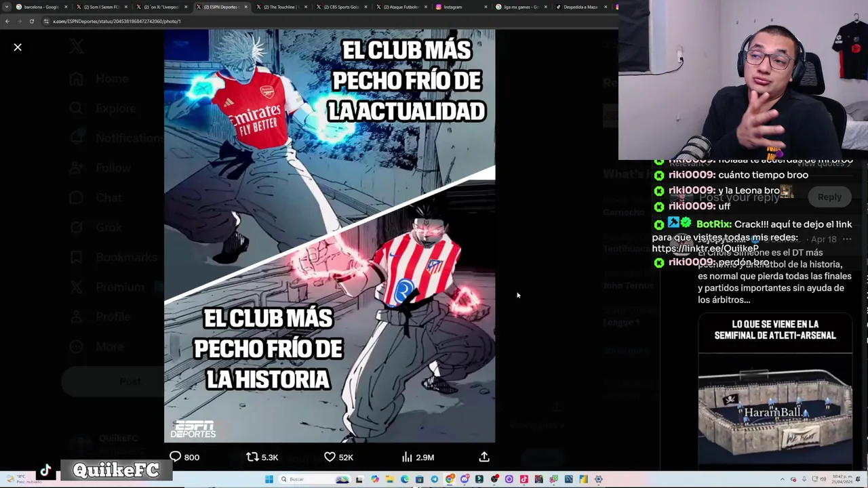Select dimmed Bookmarks item in X sidebar

[x=113, y=258]
